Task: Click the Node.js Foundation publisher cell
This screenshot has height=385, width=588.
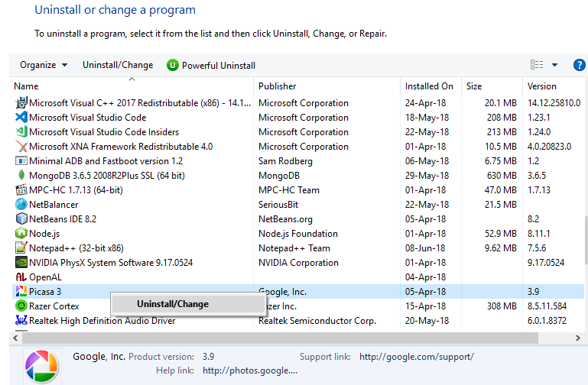Action: coord(298,233)
